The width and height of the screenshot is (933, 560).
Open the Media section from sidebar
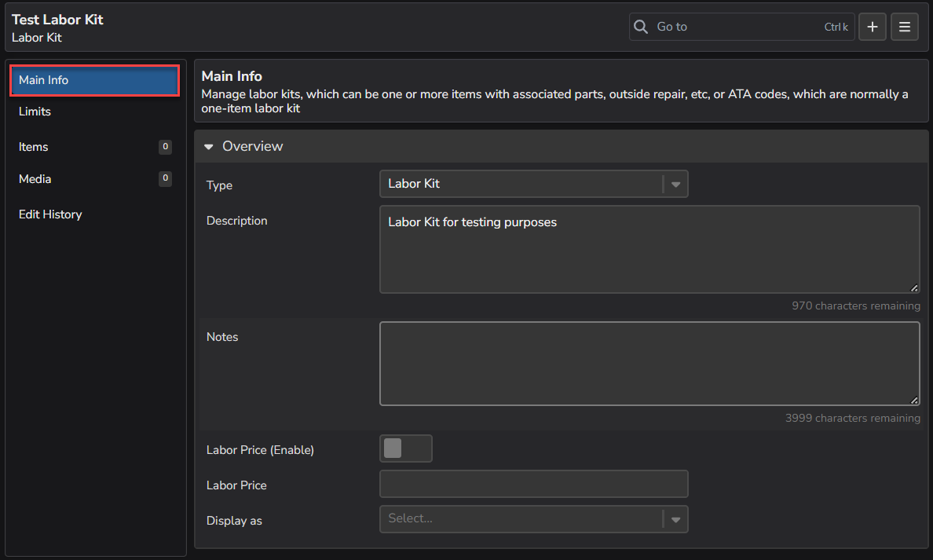35,178
